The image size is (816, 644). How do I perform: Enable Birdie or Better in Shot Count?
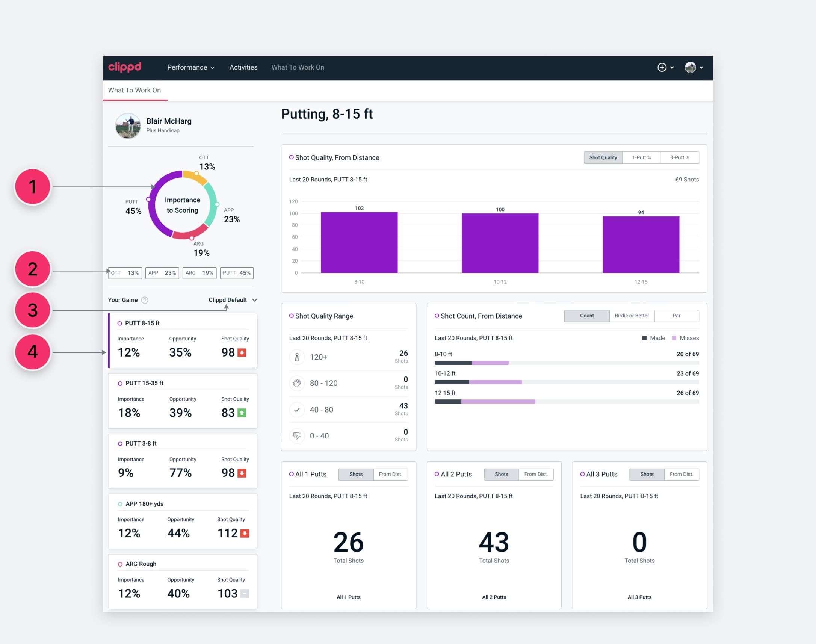(x=632, y=316)
